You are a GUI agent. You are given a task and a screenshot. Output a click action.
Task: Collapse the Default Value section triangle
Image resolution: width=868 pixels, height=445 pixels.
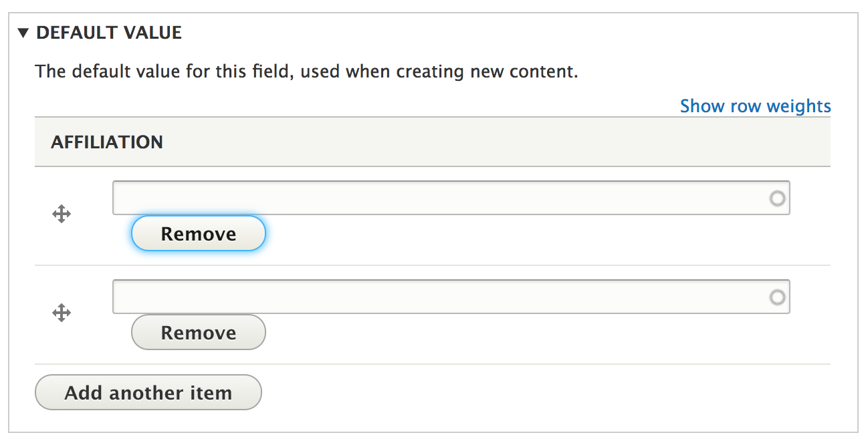24,33
